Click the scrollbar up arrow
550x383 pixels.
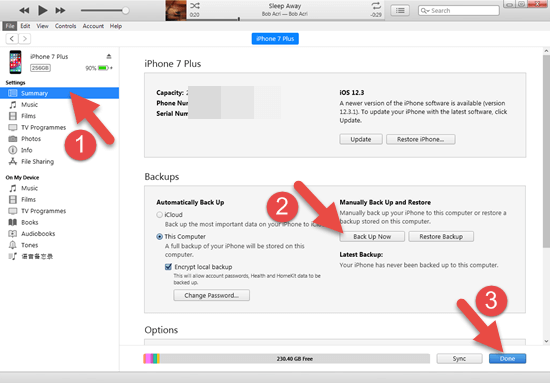click(546, 51)
